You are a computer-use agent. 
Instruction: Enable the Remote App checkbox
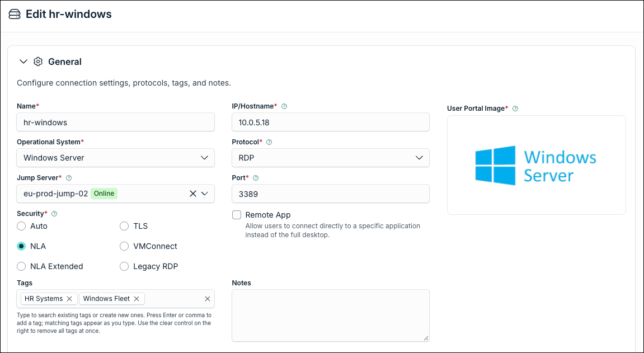(x=237, y=215)
